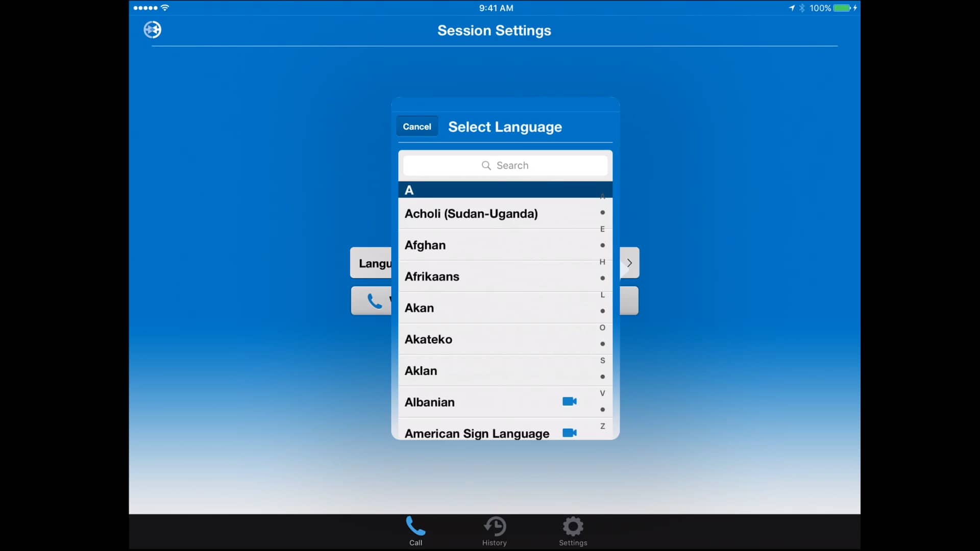Select Afghan from the language list
Screen dimensions: 980x551
pos(505,245)
